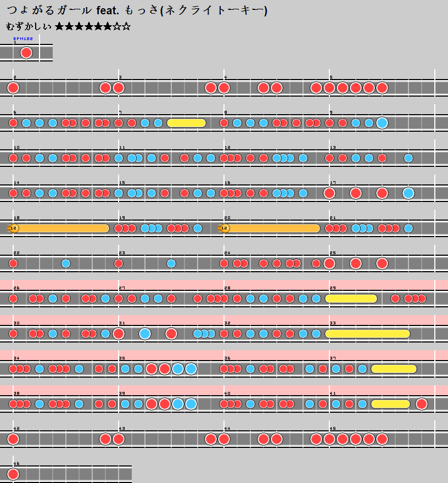This screenshot has width=448, height=483.
Task: Click the large red note starting measure 42
Action: tap(13, 439)
